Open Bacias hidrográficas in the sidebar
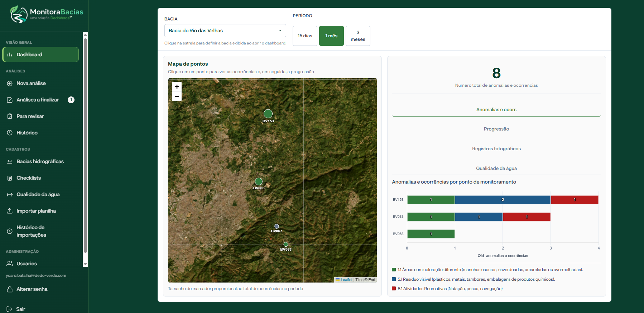The height and width of the screenshot is (313, 644). pyautogui.click(x=40, y=161)
